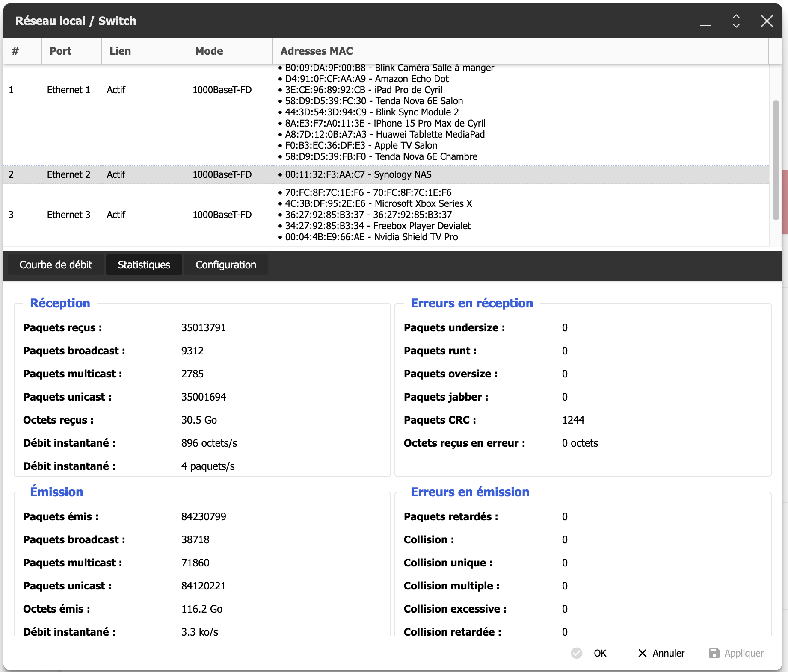This screenshot has width=788, height=672.
Task: Sort by the Port column header
Action: click(x=71, y=51)
